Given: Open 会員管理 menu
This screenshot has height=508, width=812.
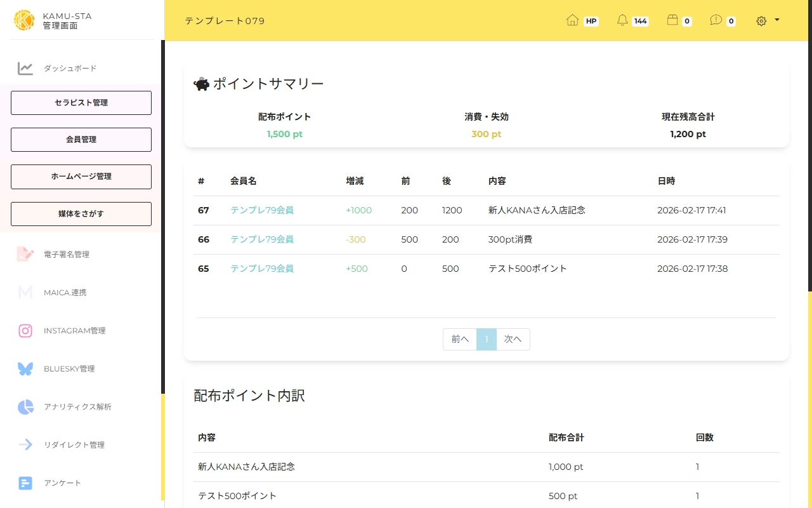Looking at the screenshot, I should (81, 140).
